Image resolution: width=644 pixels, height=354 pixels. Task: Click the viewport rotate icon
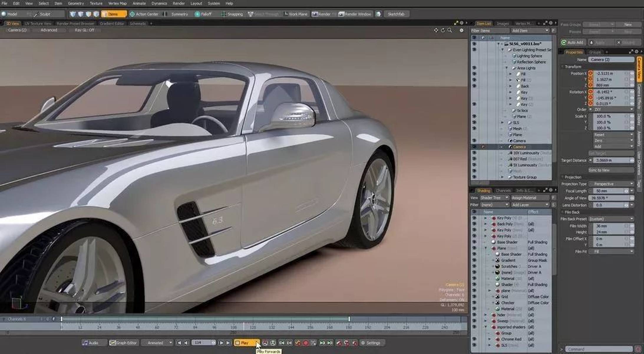[443, 30]
